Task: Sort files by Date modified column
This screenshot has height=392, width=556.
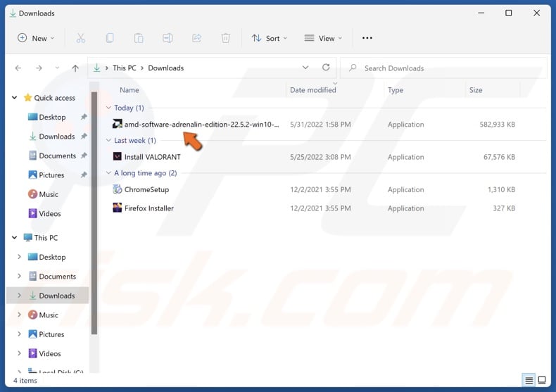Action: pos(312,90)
